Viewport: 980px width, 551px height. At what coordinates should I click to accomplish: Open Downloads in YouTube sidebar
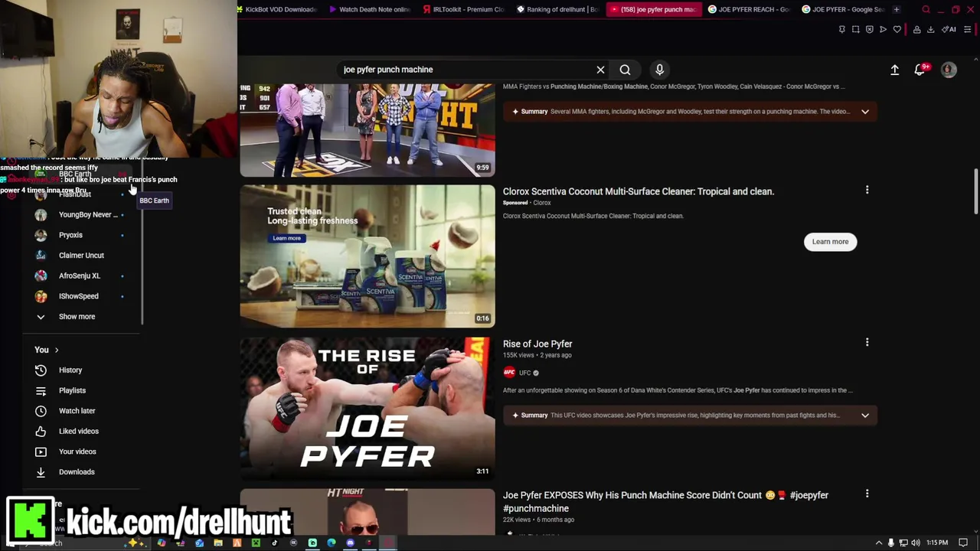point(77,472)
